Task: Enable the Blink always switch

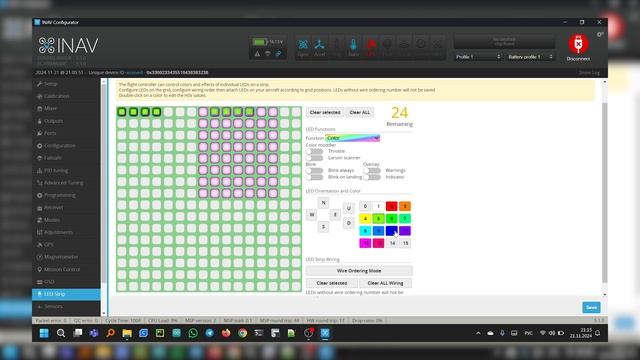Action: (x=314, y=170)
